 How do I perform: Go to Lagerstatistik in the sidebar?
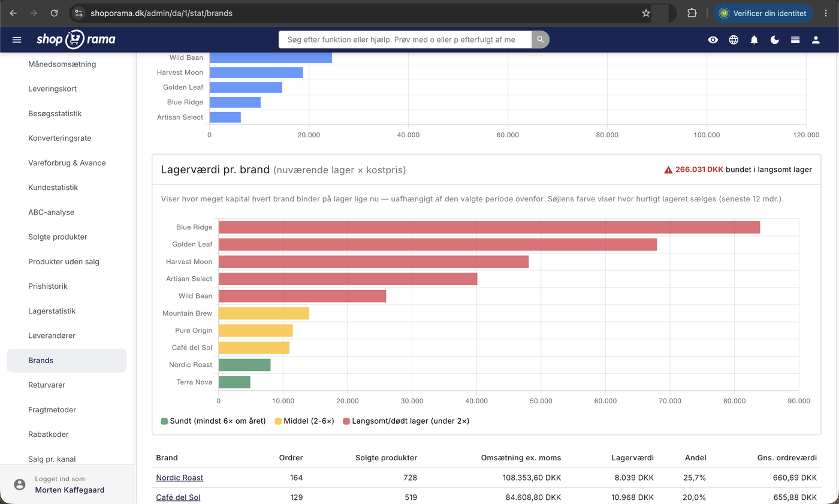click(52, 311)
